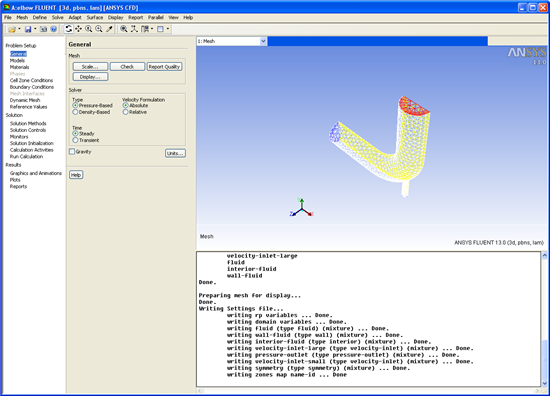Select the Zoom to Area tool
550x396 pixels.
point(99,29)
